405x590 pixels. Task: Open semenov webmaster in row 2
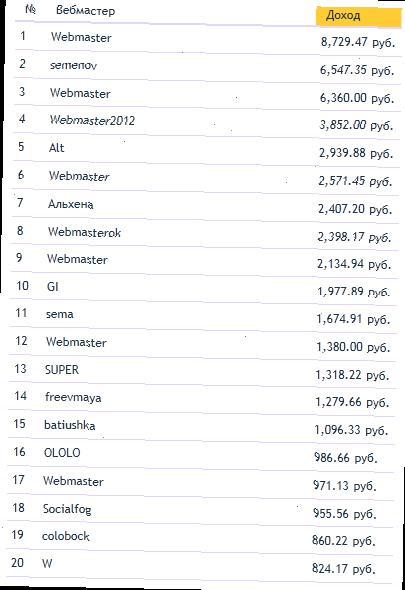(73, 65)
